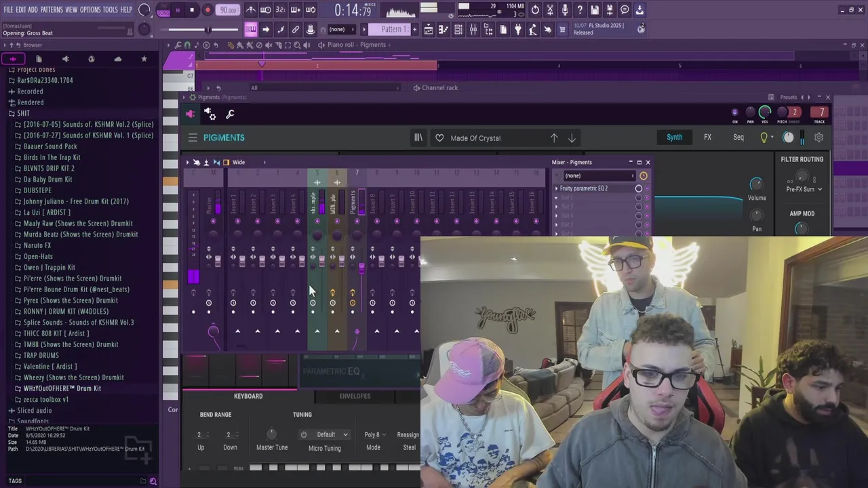Click the tempo field showing 90.000
868x488 pixels.
pos(229,10)
